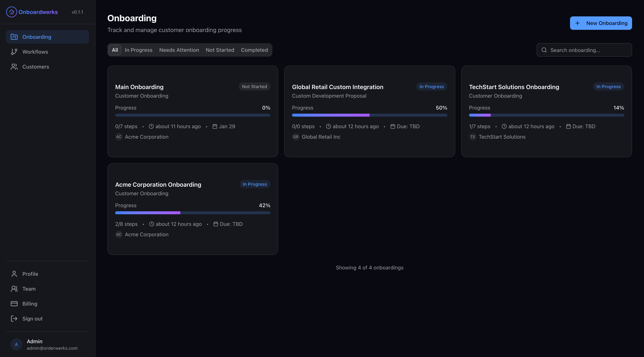
Task: Select the Needs Attention filter tab
Action: tap(179, 50)
